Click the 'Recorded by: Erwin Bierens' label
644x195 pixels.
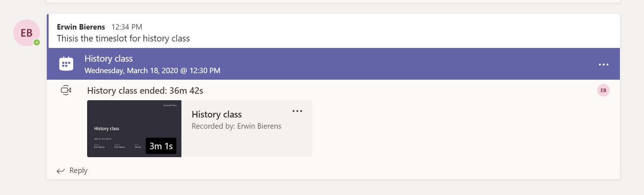pyautogui.click(x=236, y=126)
